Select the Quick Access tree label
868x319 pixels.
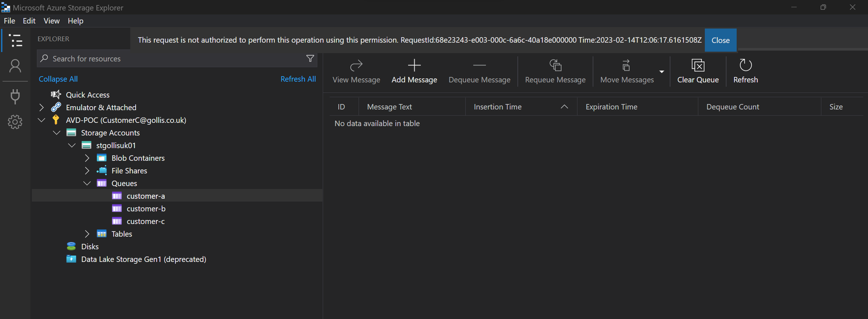point(88,95)
